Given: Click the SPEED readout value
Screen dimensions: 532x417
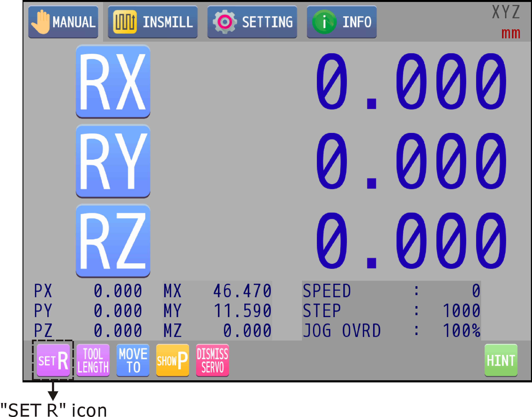Looking at the screenshot, I should [476, 291].
